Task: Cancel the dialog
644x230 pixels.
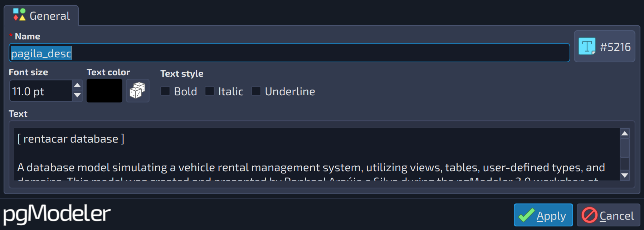Action: (608, 215)
